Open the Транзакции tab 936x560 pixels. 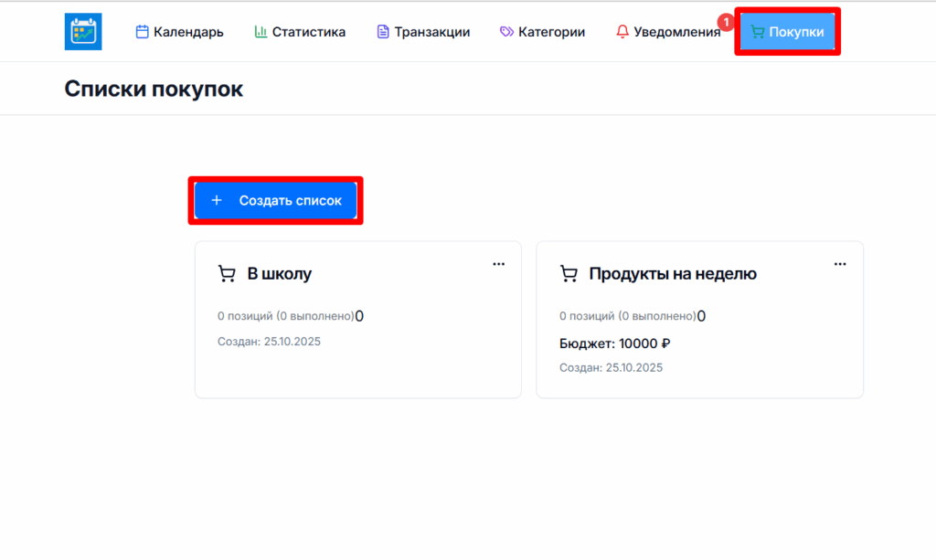pos(424,31)
